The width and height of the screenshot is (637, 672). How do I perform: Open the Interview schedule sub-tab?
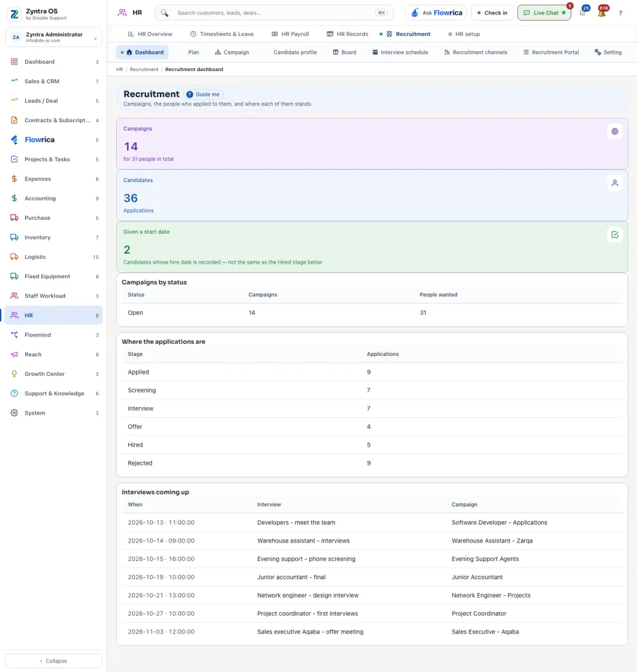[400, 52]
